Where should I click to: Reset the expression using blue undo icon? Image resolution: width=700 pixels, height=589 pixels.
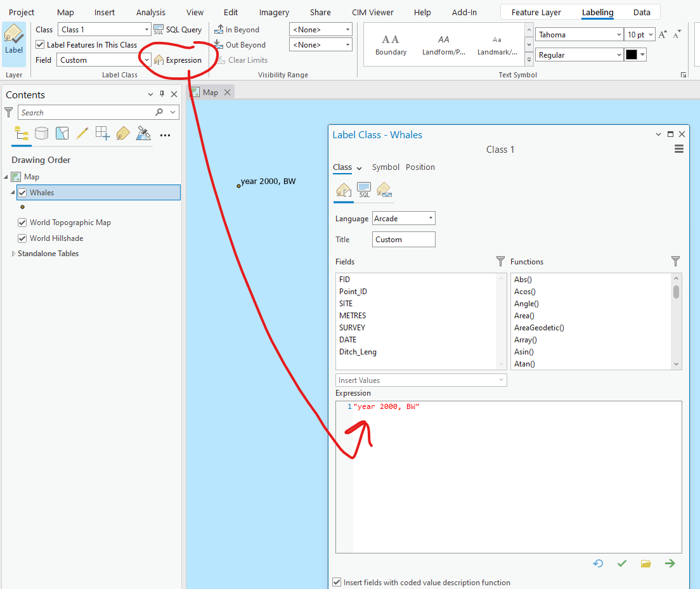tap(598, 563)
